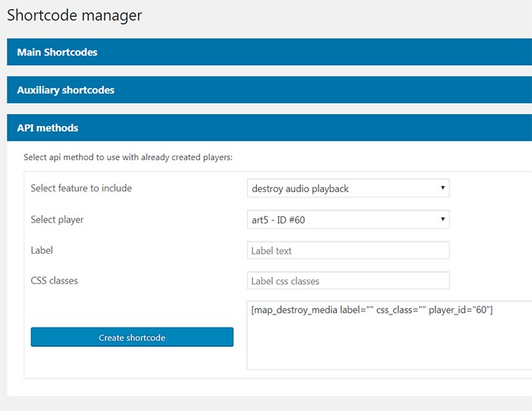Click the 'Label' field caption
Screen dimensions: 532x411
[42, 250]
